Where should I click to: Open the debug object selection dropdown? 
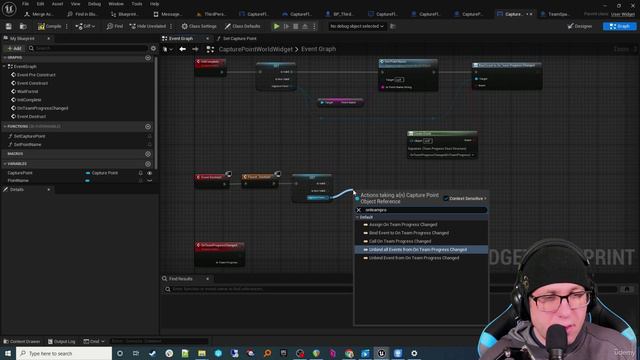[357, 26]
